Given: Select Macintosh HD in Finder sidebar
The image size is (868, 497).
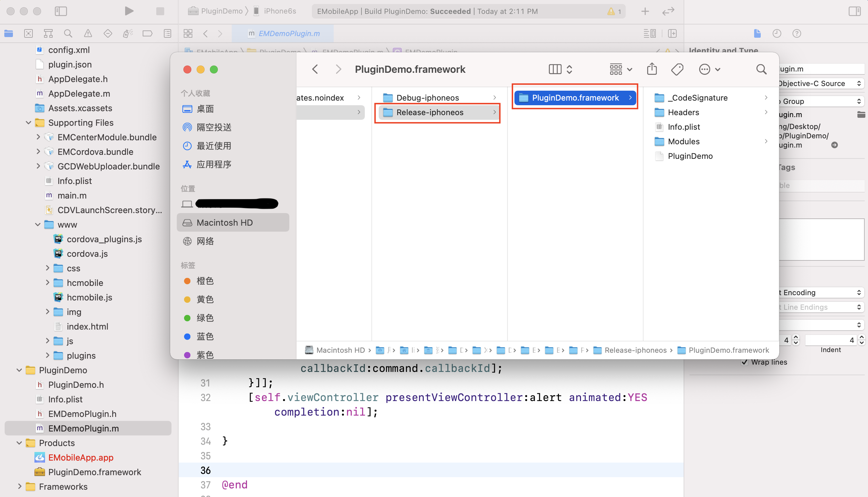Looking at the screenshot, I should (x=233, y=223).
